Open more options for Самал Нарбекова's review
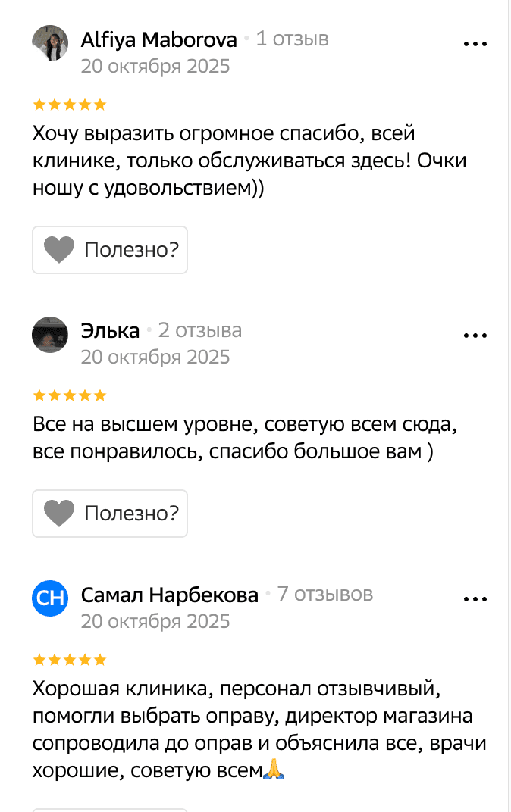The height and width of the screenshot is (812, 511). tap(475, 599)
